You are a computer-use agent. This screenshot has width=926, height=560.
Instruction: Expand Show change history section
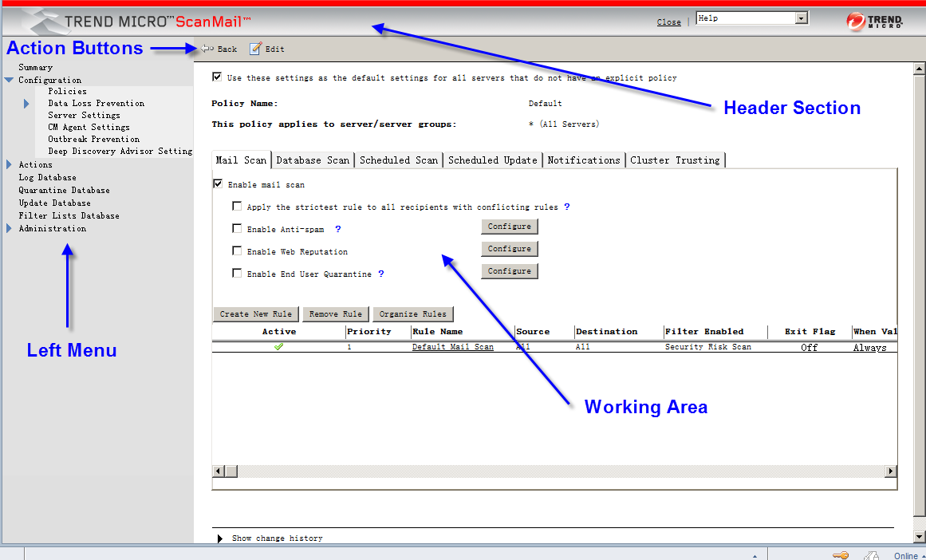(221, 538)
